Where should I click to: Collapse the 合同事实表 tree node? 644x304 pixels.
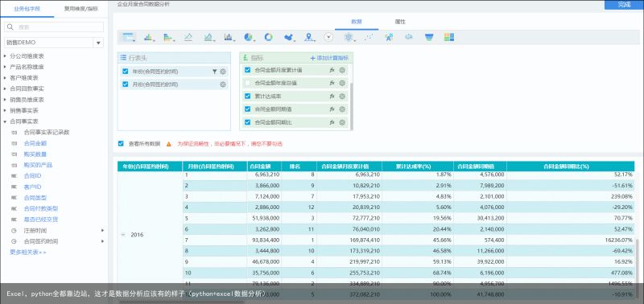pyautogui.click(x=5, y=121)
